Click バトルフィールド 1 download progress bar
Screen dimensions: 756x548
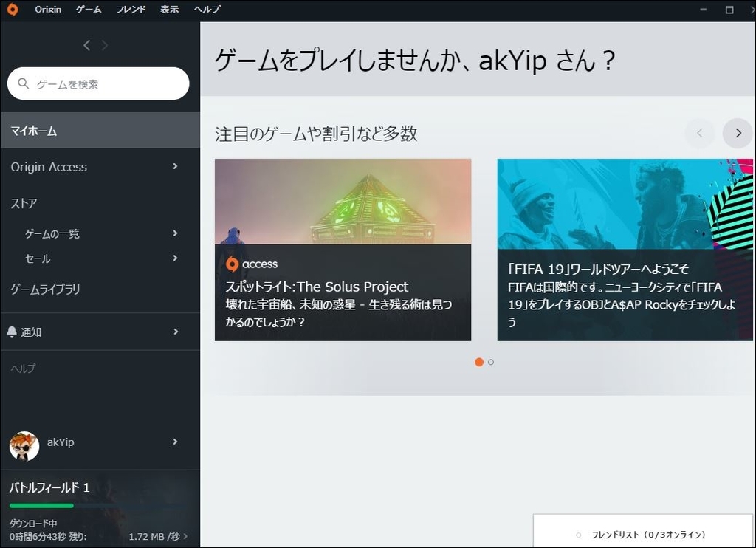(97, 506)
